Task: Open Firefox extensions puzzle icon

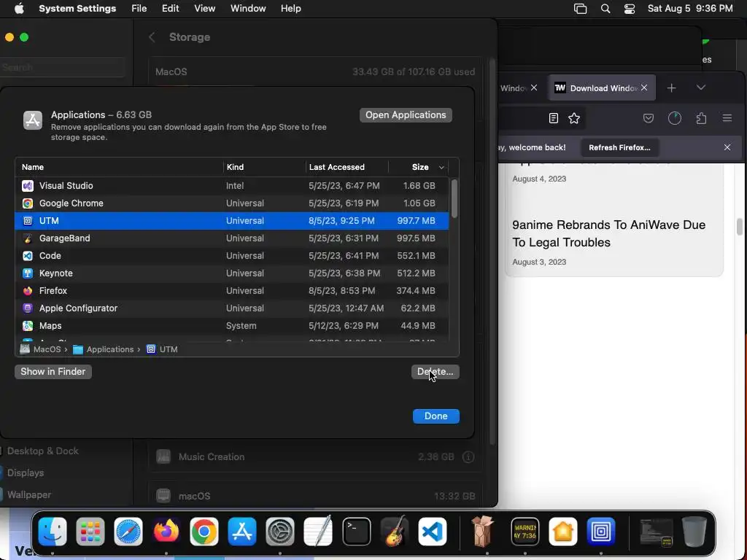Action: 701,118
